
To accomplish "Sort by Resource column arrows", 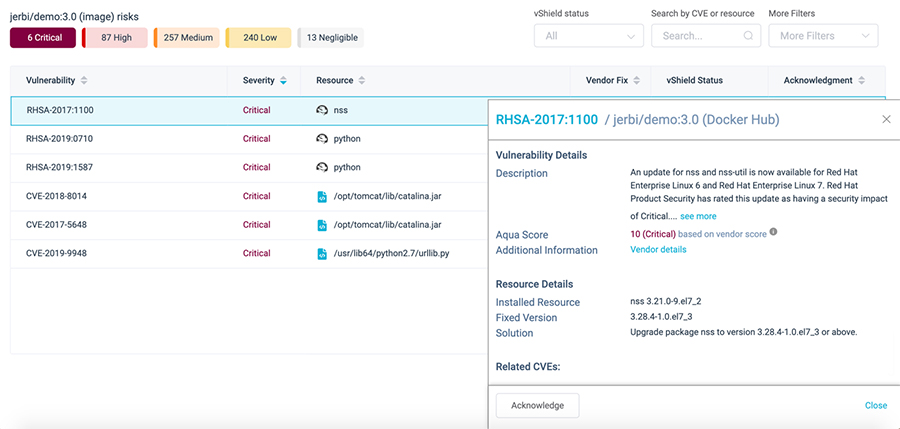I will 362,81.
